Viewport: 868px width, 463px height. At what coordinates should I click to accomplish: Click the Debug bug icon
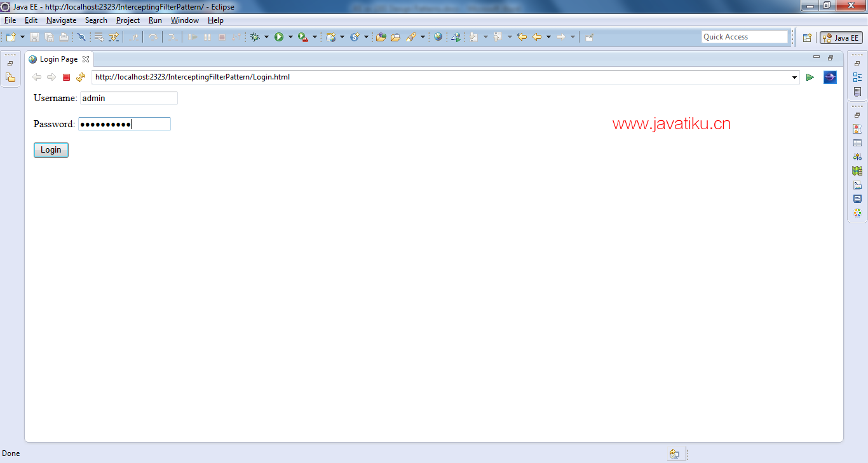click(x=255, y=37)
